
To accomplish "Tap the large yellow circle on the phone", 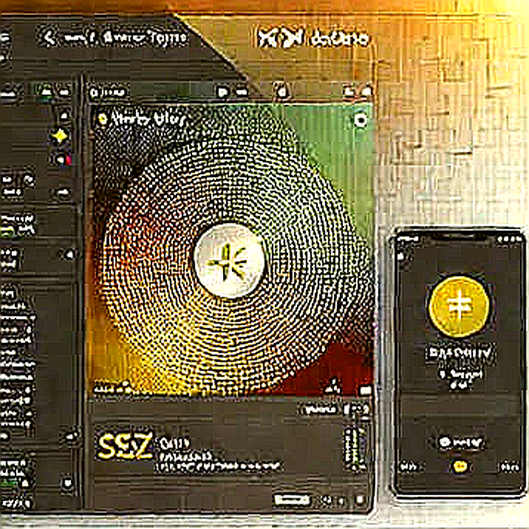I will pos(459,306).
